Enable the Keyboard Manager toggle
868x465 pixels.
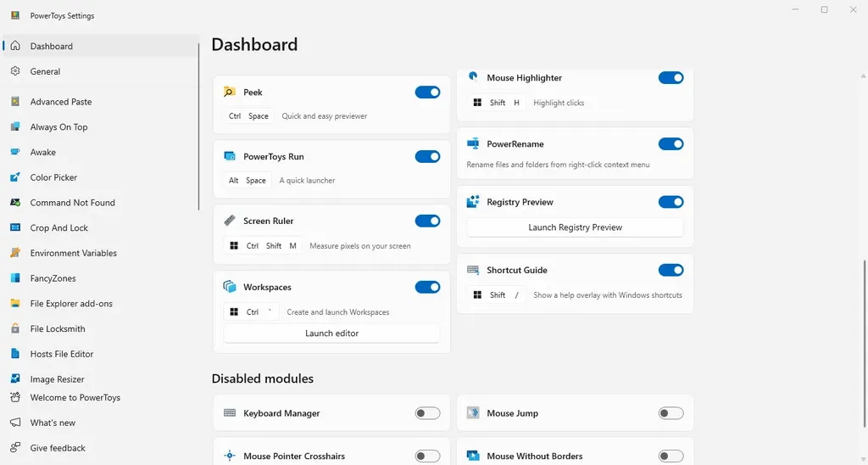click(427, 413)
